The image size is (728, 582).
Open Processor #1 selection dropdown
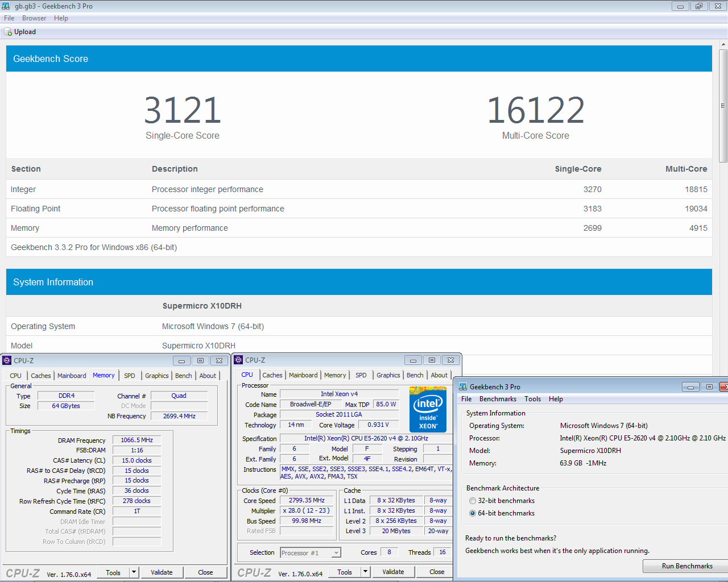[x=311, y=552]
